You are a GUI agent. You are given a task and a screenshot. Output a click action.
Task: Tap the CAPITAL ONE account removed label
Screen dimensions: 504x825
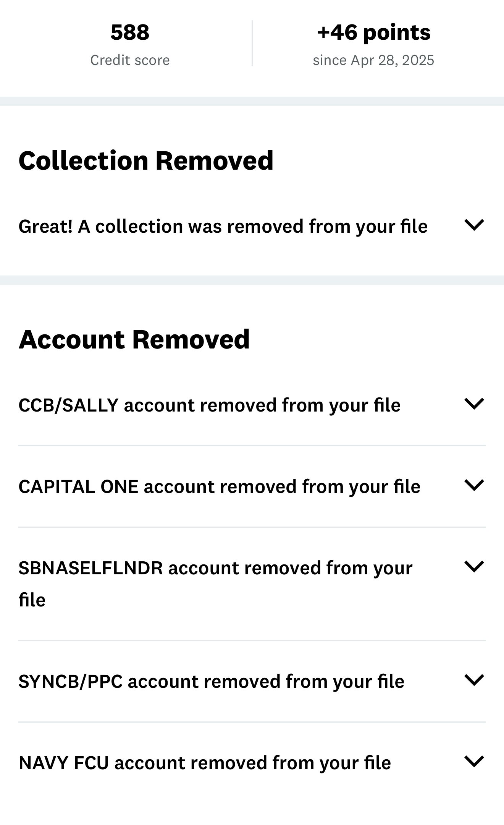[220, 486]
